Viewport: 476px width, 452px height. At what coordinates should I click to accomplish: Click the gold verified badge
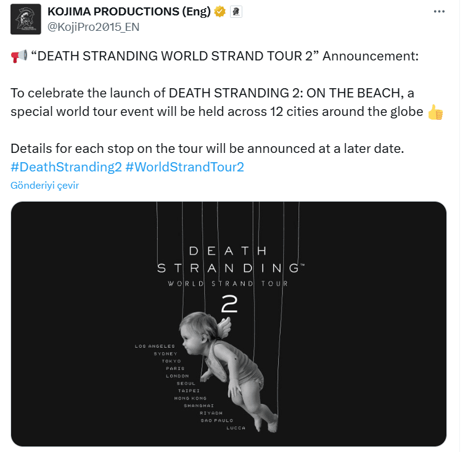(220, 11)
